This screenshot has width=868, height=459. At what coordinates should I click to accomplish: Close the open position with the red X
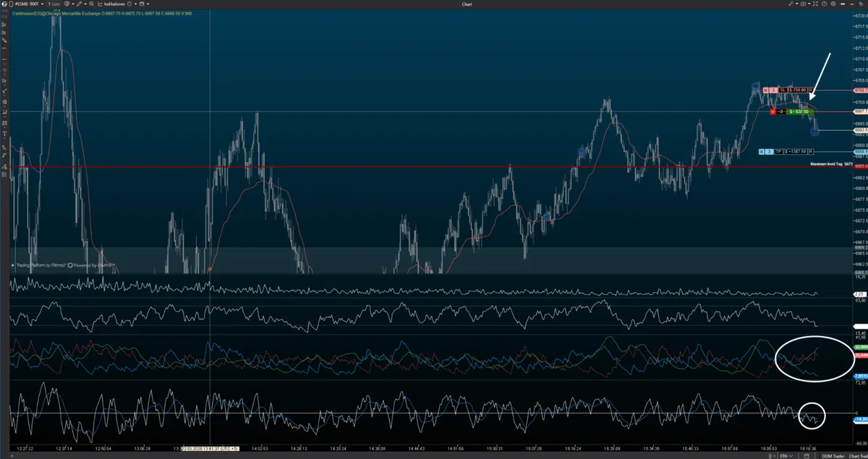point(773,111)
